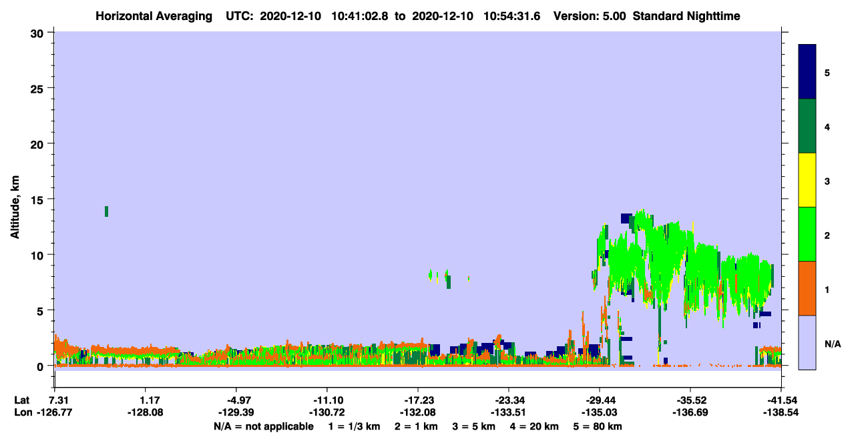The width and height of the screenshot is (868, 445).
Task: Click the orange color bar segment for 1
Action: 807,288
